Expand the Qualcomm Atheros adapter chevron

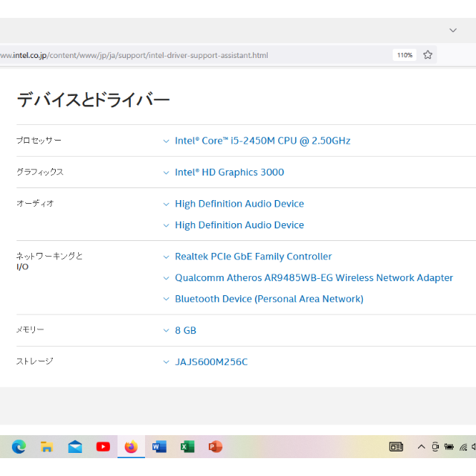pyautogui.click(x=166, y=278)
